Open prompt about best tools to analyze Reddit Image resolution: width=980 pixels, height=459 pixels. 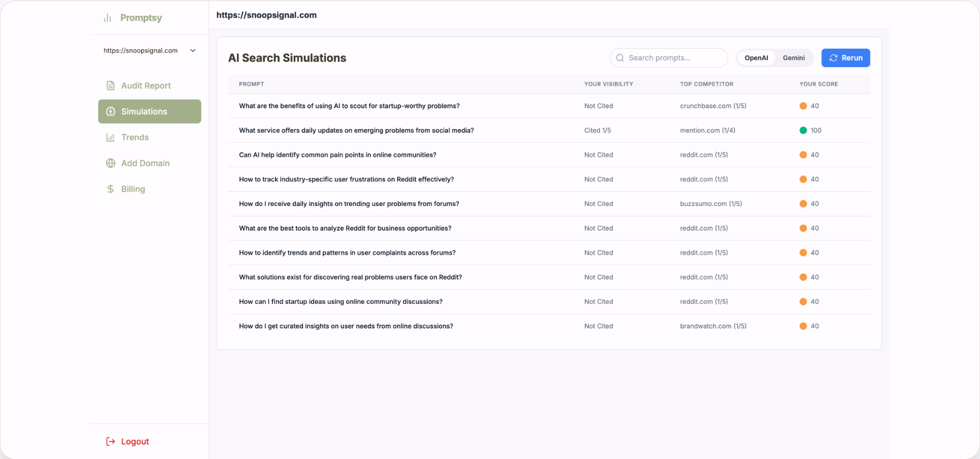click(x=345, y=228)
